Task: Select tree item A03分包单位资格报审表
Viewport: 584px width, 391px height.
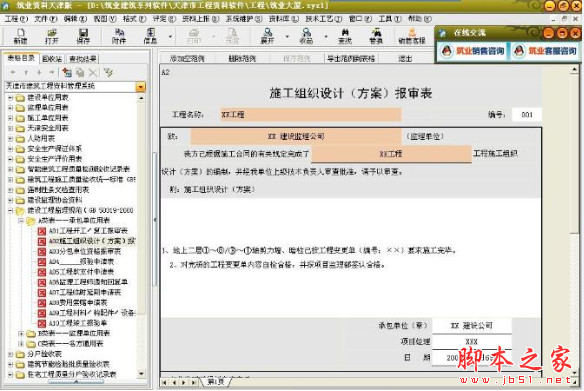Action: 85,251
